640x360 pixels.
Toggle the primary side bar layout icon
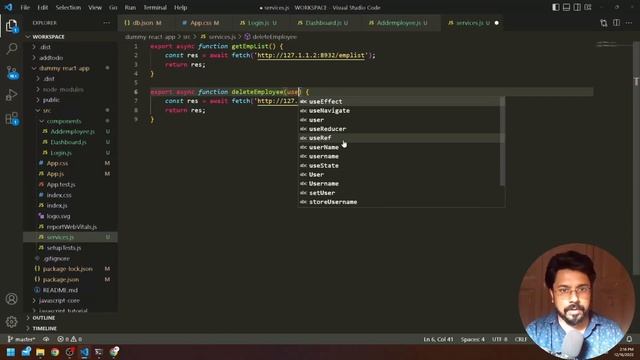(x=556, y=7)
